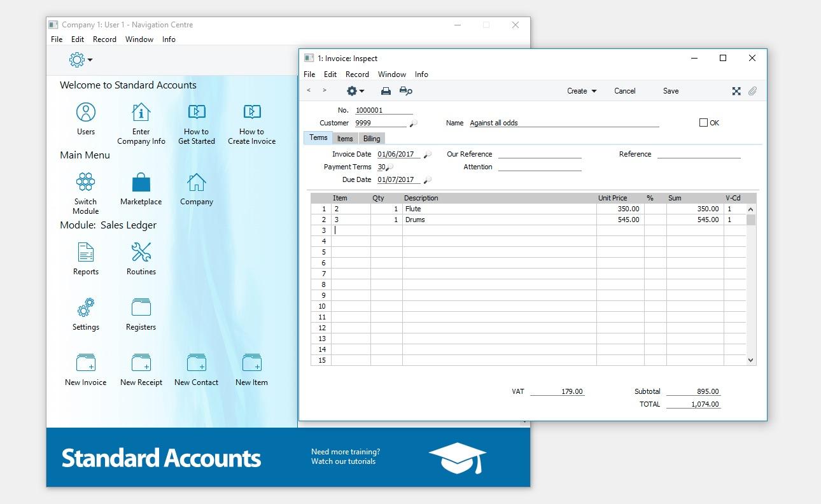Click the Reference field
The image size is (821, 504).
coord(699,154)
